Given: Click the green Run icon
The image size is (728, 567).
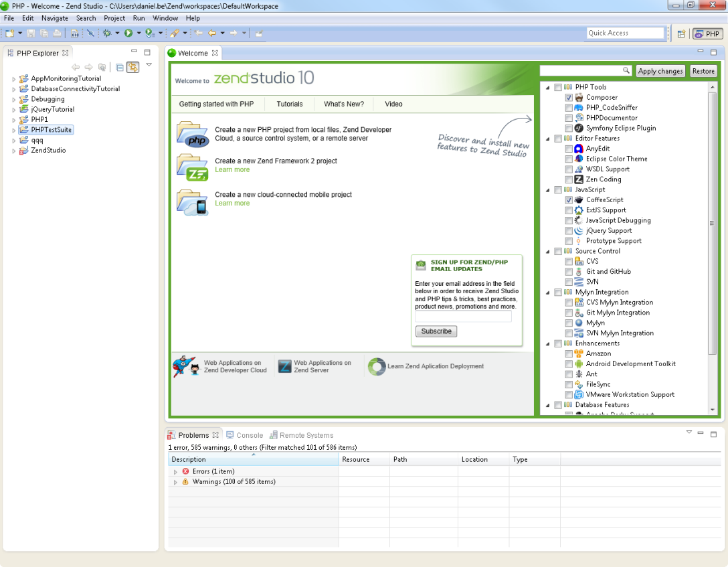Looking at the screenshot, I should pos(128,33).
